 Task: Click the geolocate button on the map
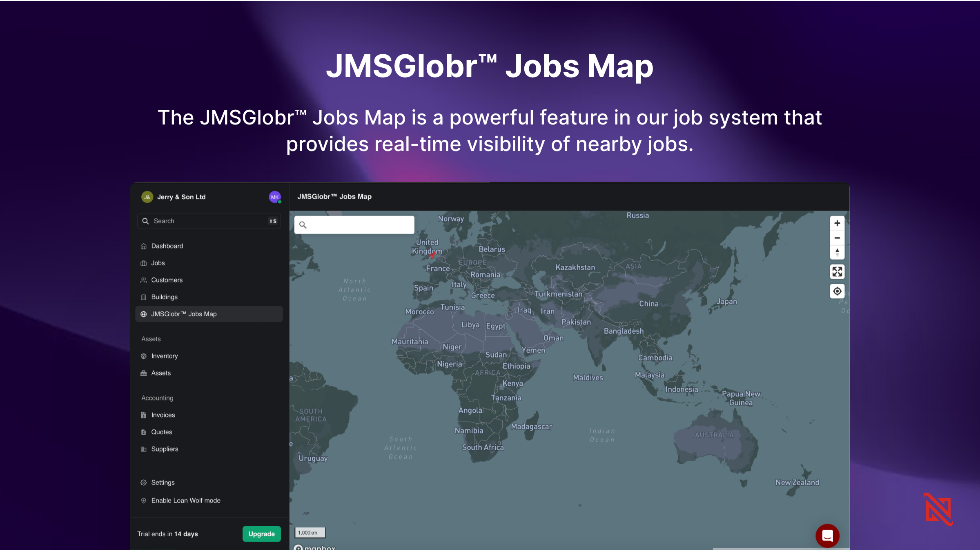coord(837,291)
